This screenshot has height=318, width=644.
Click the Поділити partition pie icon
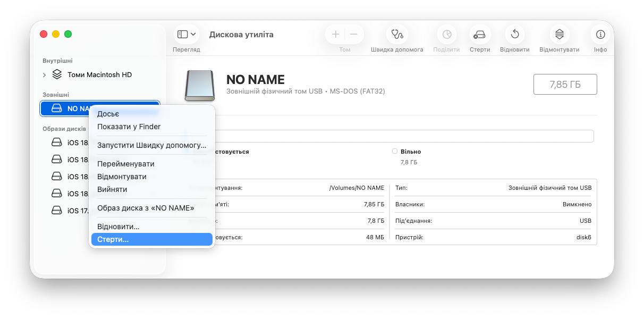point(447,34)
